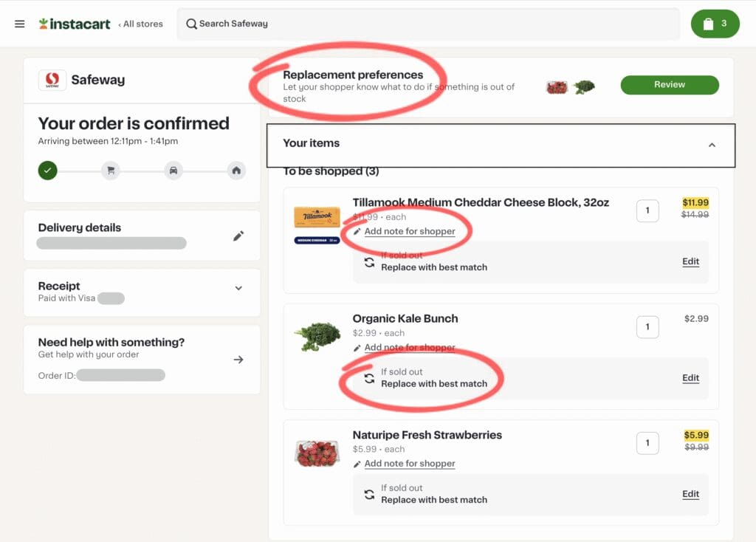Open the hamburger menu icon
Viewport: 756px width, 542px height.
20,24
